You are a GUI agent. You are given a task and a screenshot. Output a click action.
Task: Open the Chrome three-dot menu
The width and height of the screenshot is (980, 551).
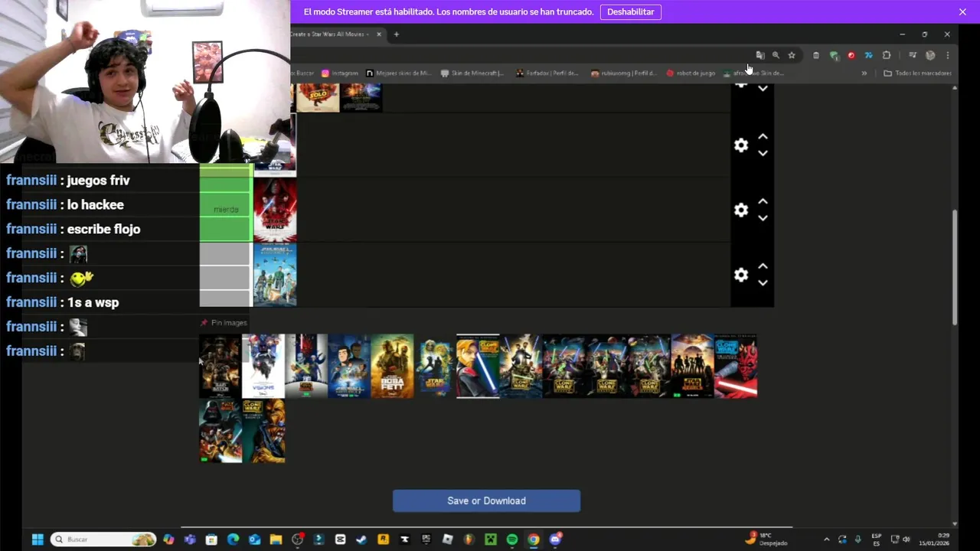pos(948,55)
